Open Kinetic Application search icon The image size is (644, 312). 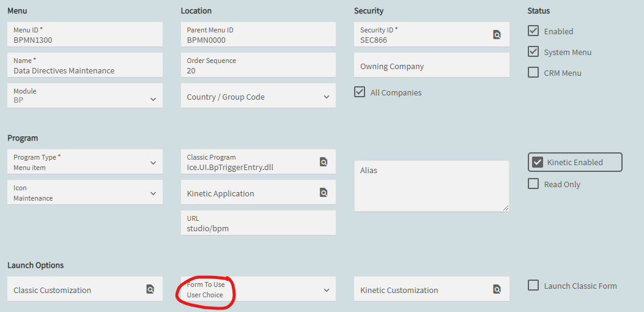point(324,192)
